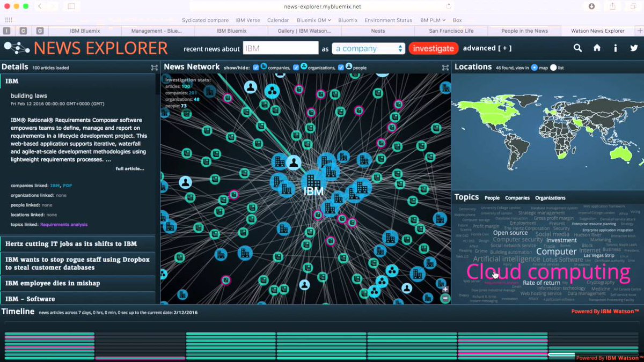Switch to the Gallery | IBM Watson browser tab

[x=304, y=31]
